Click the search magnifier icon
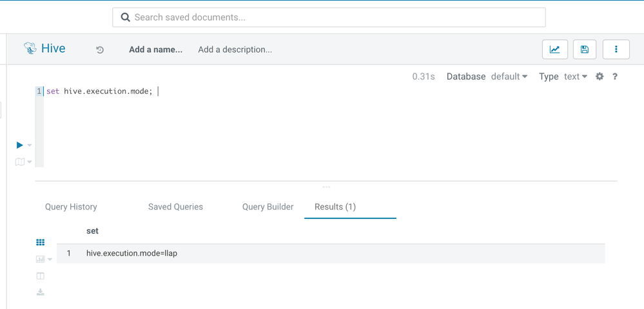Viewport: 644px width, 309px height. coord(125,17)
